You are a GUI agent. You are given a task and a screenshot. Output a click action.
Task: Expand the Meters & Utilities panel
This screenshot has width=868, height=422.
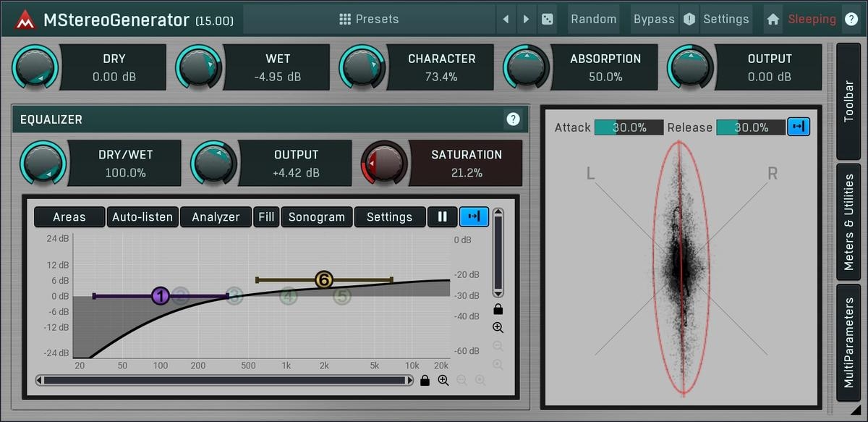point(848,221)
